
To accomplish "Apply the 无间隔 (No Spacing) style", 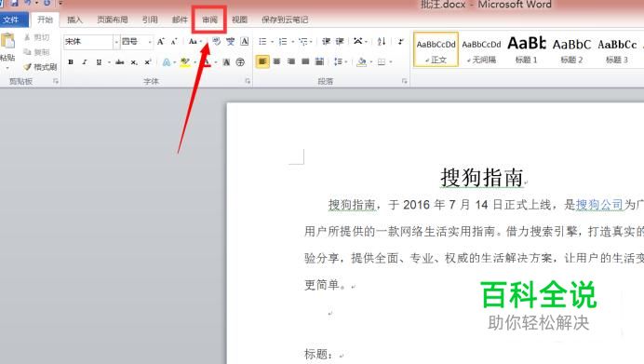I will (x=481, y=49).
